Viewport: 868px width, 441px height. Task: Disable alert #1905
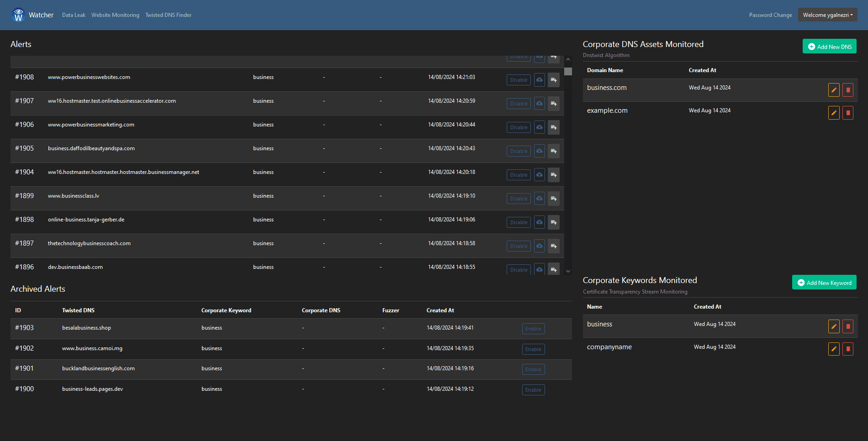519,151
